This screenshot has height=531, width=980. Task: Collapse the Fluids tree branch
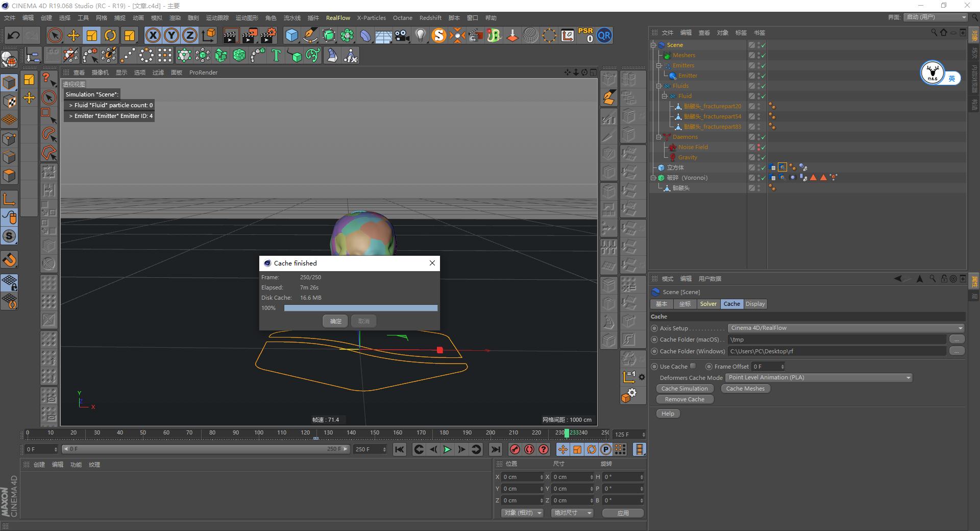[x=659, y=86]
